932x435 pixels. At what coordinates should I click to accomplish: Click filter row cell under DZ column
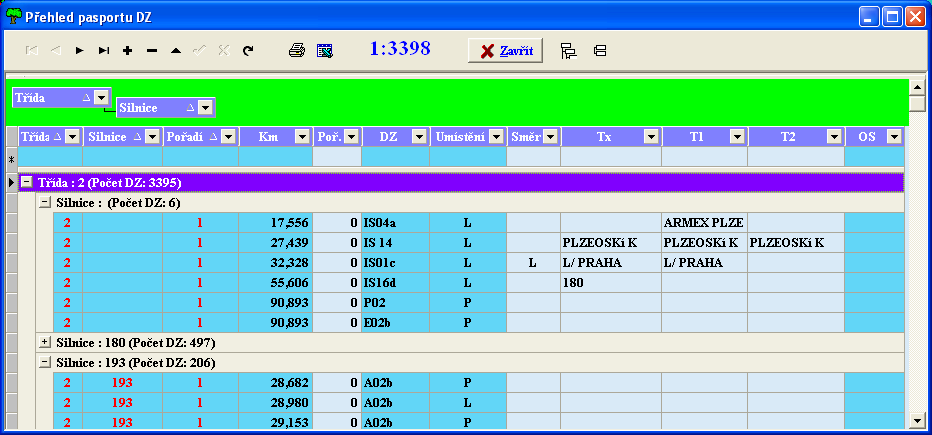click(x=395, y=157)
